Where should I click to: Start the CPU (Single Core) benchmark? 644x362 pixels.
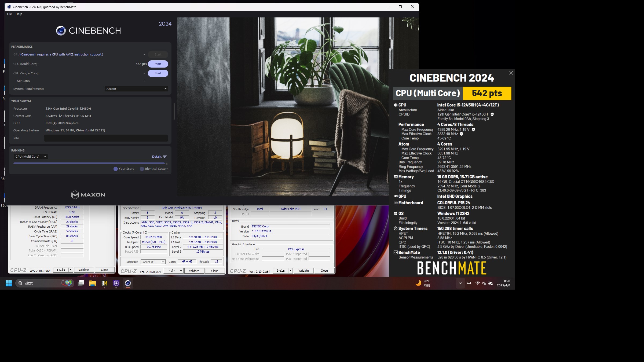tap(158, 73)
